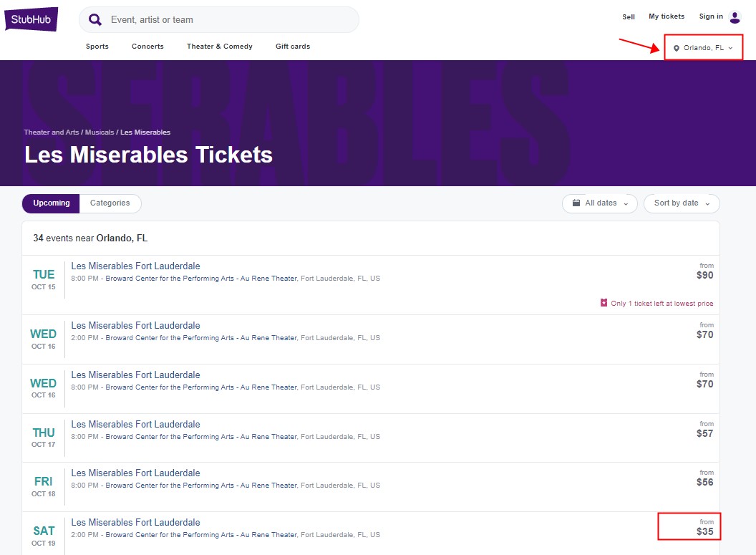Click the magnifying glass search icon
Screen dimensions: 756x555
coord(95,20)
